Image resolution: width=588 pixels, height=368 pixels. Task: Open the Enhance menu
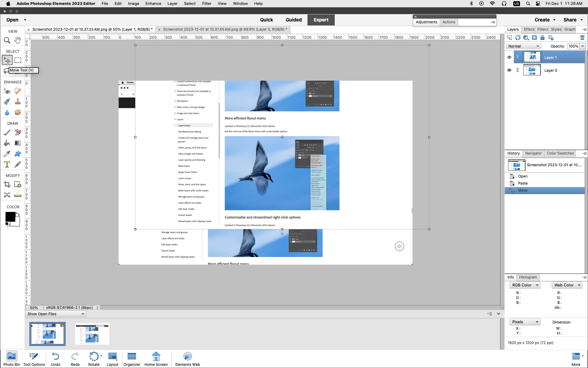point(153,4)
